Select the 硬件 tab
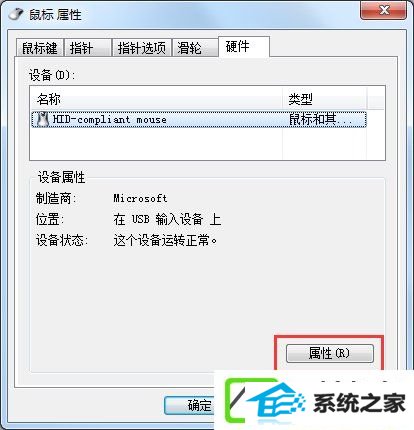 point(244,47)
